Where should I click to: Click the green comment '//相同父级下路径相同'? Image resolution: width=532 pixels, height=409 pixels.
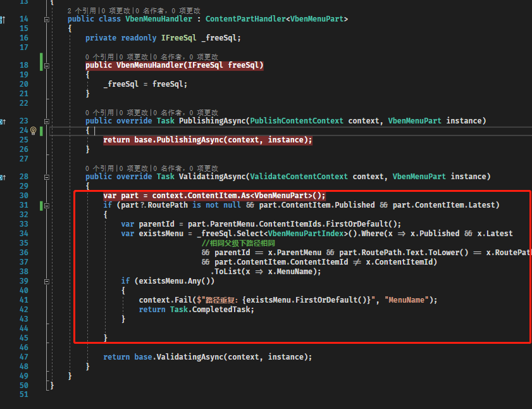coord(238,243)
